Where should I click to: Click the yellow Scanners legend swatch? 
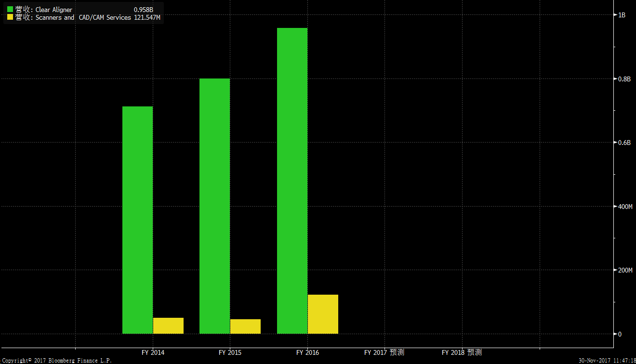point(10,17)
